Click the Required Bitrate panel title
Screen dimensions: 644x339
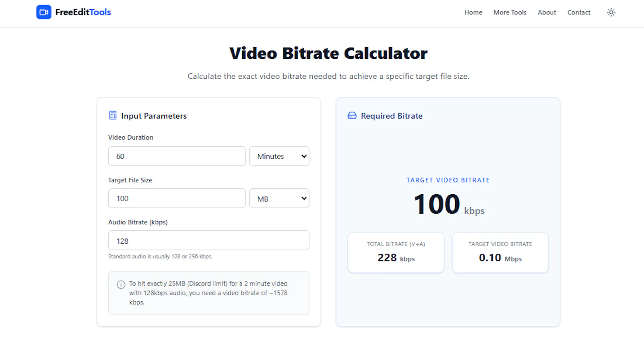(x=392, y=116)
